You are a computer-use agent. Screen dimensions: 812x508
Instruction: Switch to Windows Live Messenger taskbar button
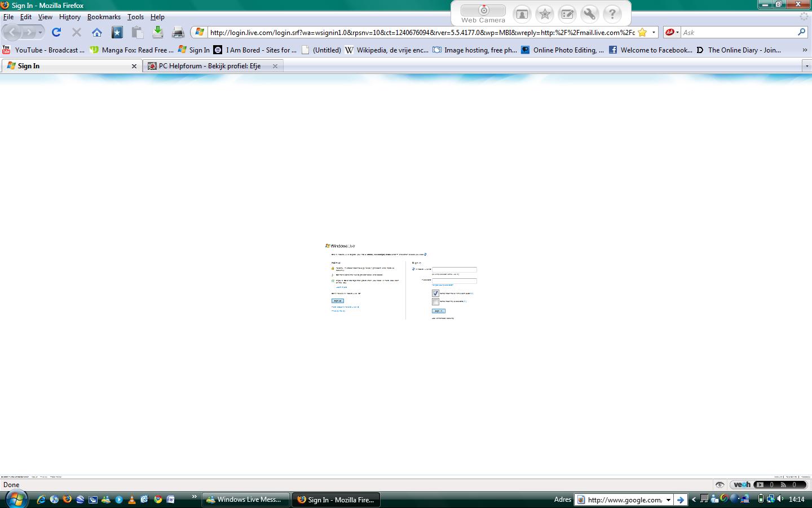pos(246,500)
